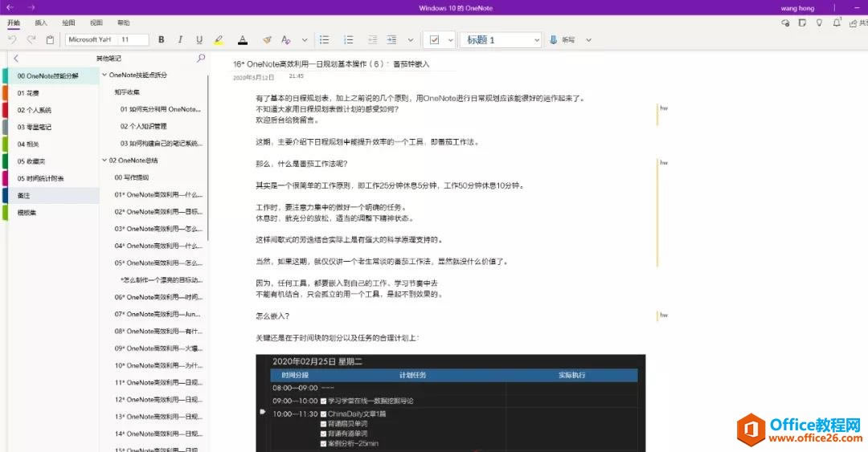Collapse the navigation pane using the back chevron
Viewport: 868px width, 452px height.
tap(16, 58)
